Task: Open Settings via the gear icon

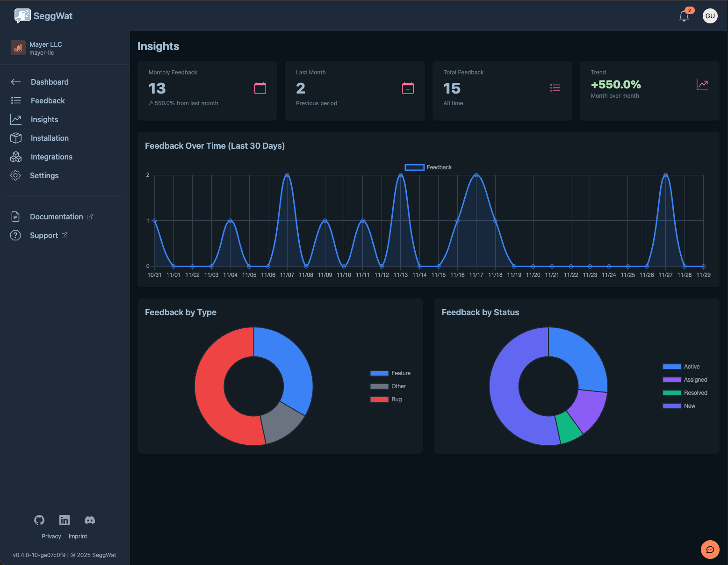Action: pyautogui.click(x=15, y=175)
